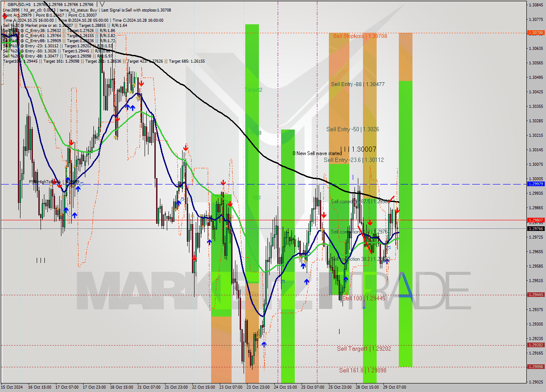Click the 1.30005 price scale value
Viewport: 546px width, 392px height.
(535, 179)
